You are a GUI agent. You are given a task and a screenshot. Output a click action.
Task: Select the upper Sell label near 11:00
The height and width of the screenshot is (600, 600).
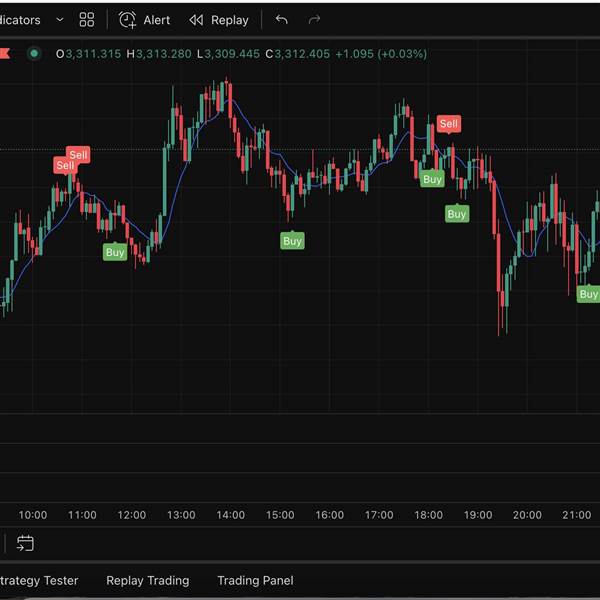(78, 155)
